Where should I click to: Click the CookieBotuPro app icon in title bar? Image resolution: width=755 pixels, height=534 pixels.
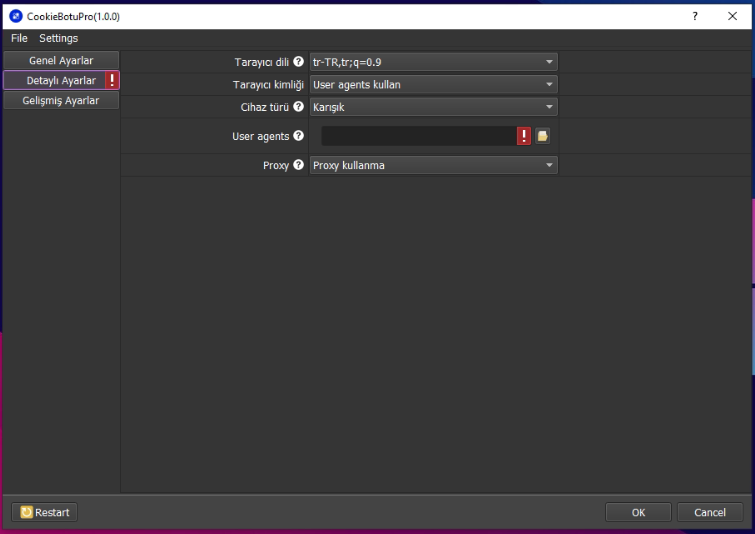[15, 16]
